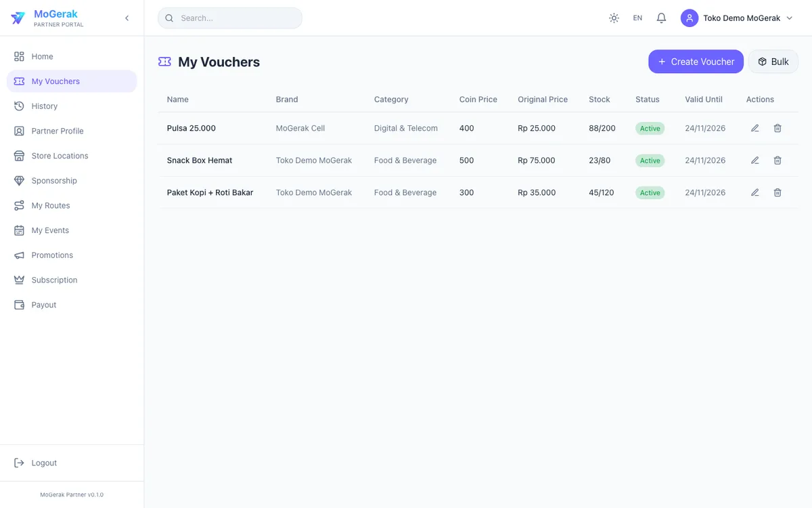Click the Store Locations shop icon
This screenshot has width=812, height=508.
pos(19,156)
